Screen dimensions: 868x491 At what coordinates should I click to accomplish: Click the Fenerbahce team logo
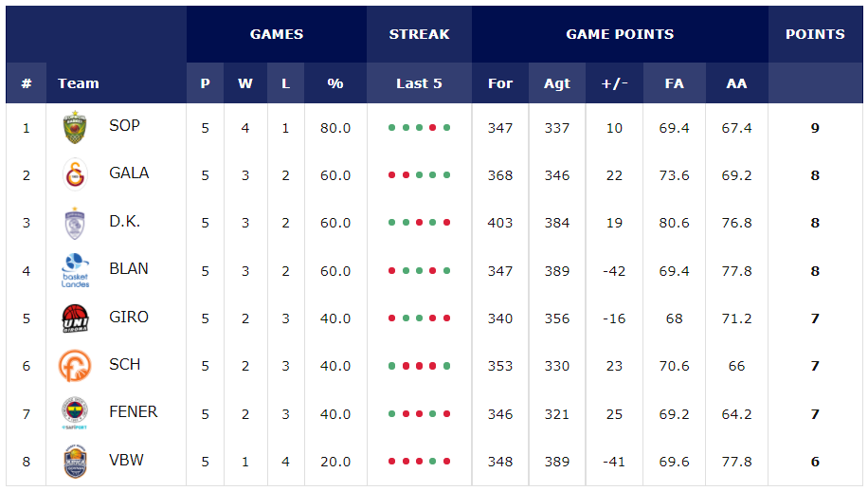pos(75,413)
